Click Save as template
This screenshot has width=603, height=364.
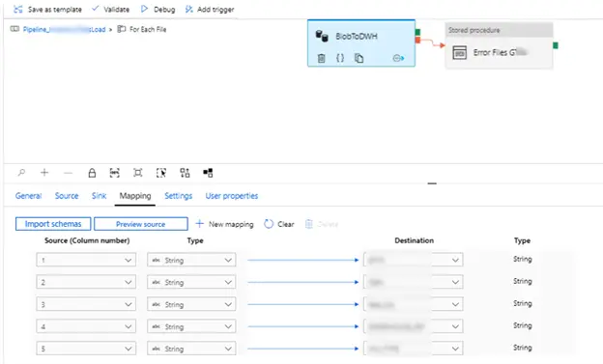(x=47, y=10)
